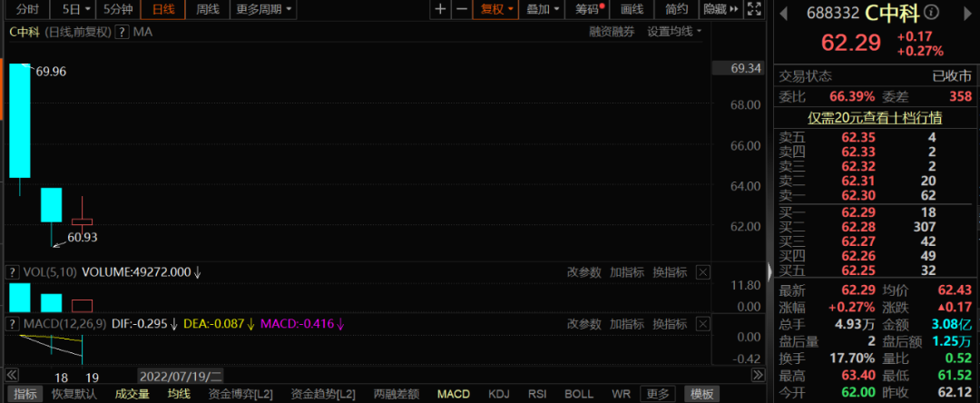Open help icon beside MACD(12,26,9)
This screenshot has width=980, height=403.
[x=11, y=324]
